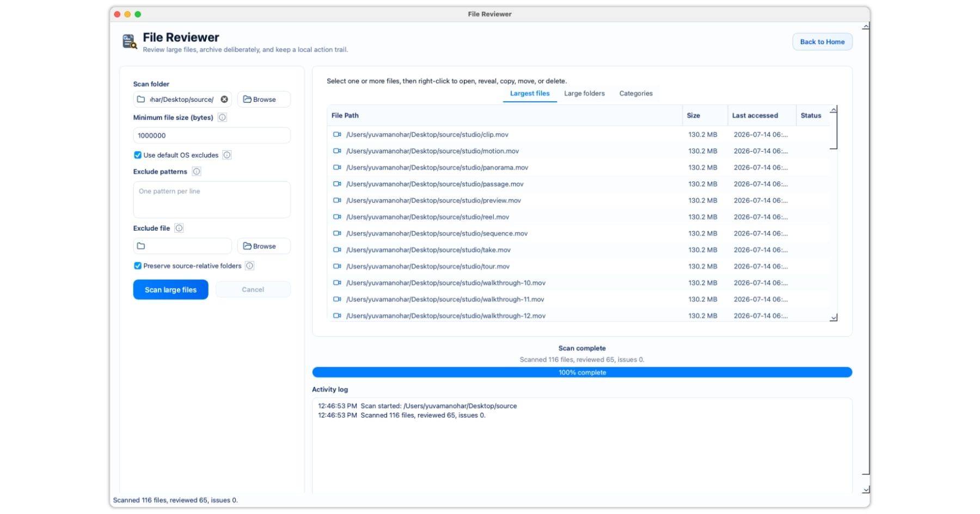Browse for an exclude file
Screen dimensions: 980x514
click(264, 246)
